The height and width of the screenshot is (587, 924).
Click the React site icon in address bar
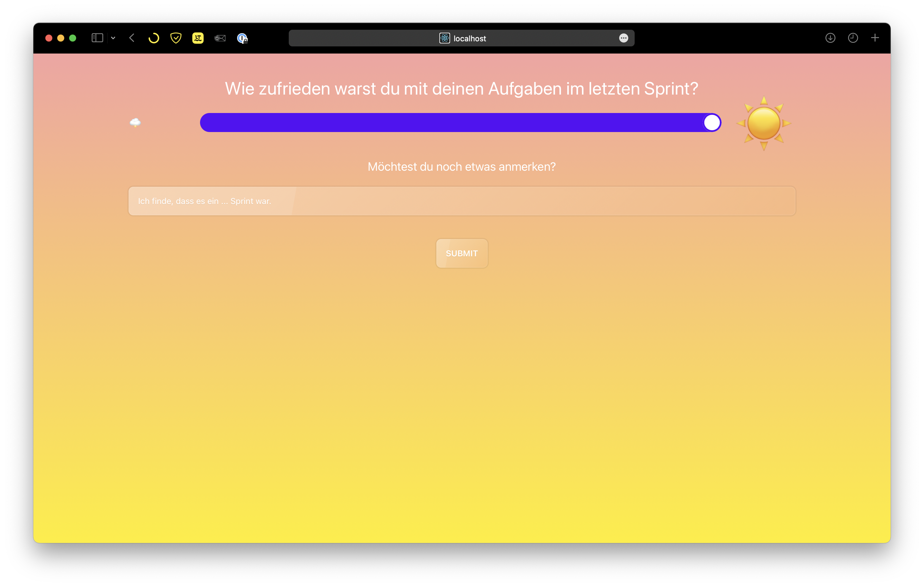tap(444, 38)
